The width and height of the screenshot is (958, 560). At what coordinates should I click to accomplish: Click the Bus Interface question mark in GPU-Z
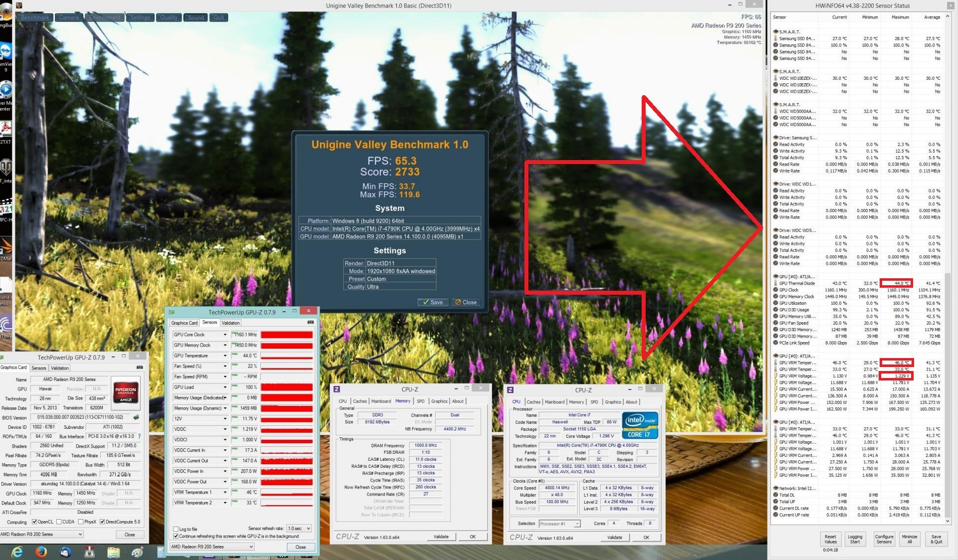[139, 436]
